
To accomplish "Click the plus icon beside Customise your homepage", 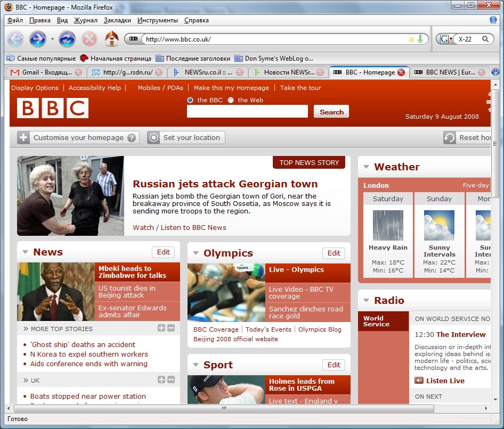I will 23,138.
